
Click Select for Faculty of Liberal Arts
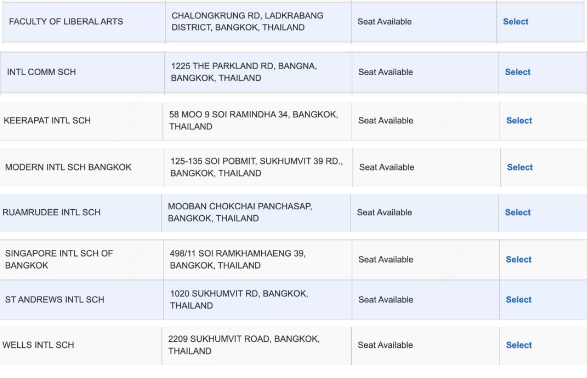click(515, 22)
